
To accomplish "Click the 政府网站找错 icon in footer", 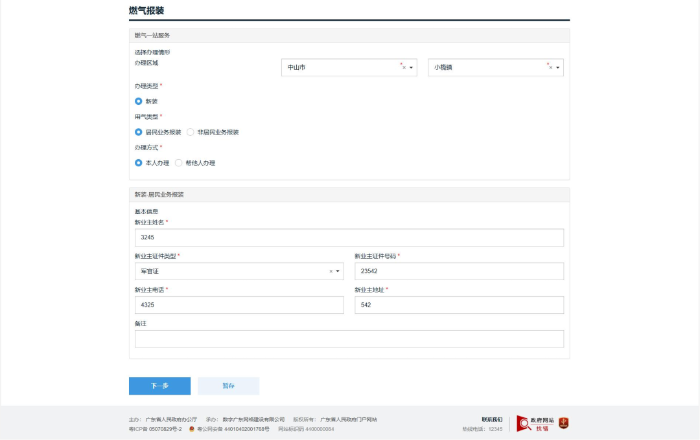I will (x=536, y=424).
